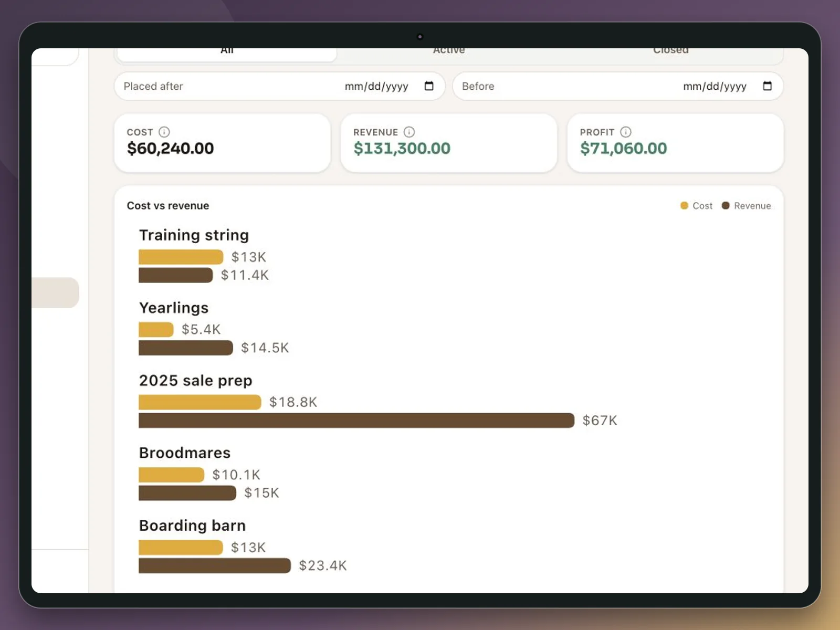The width and height of the screenshot is (840, 630).
Task: Focus the Placed after date field
Action: pos(279,86)
